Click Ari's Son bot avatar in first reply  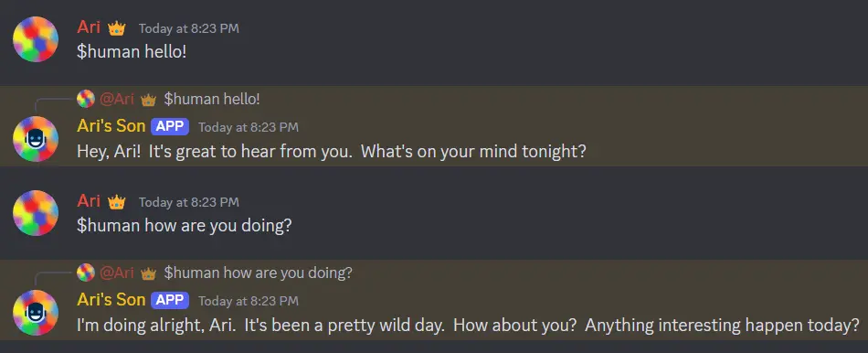[36, 139]
